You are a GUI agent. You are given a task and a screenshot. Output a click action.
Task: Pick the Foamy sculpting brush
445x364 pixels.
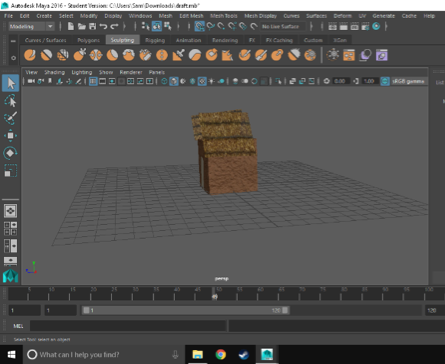coord(129,55)
